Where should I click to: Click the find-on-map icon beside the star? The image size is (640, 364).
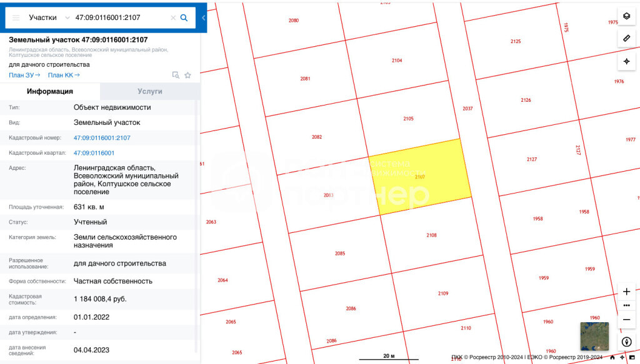coord(176,75)
